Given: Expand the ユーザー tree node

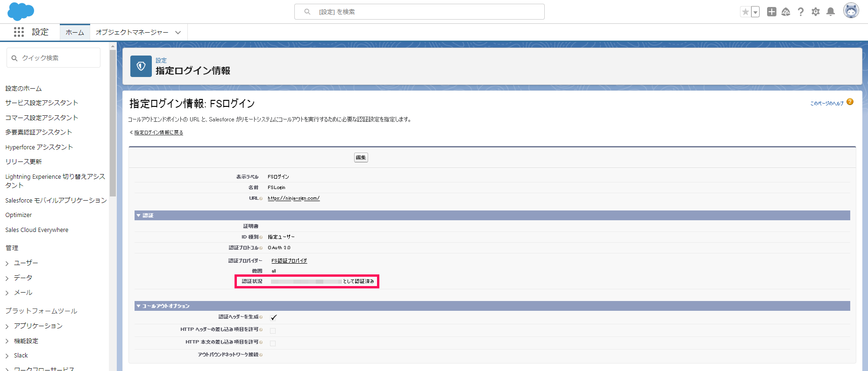Looking at the screenshot, I should pos(7,263).
